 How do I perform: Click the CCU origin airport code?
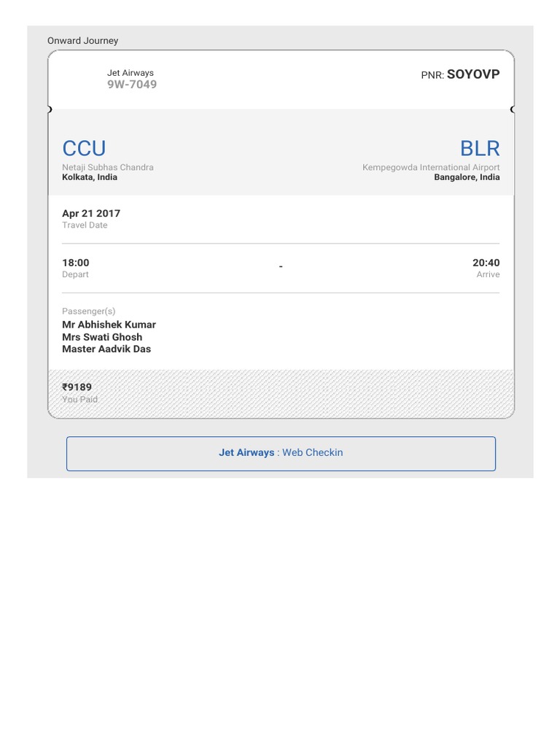tap(84, 148)
